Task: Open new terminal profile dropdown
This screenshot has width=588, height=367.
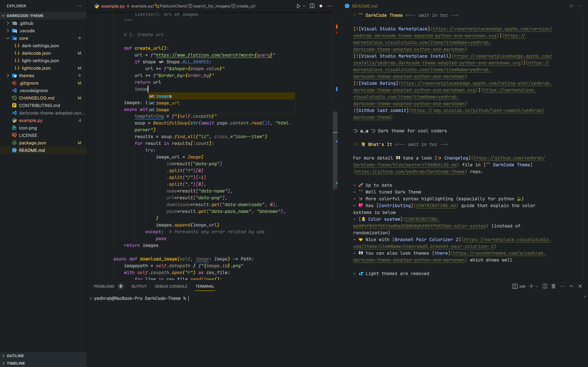Action: pos(537,286)
